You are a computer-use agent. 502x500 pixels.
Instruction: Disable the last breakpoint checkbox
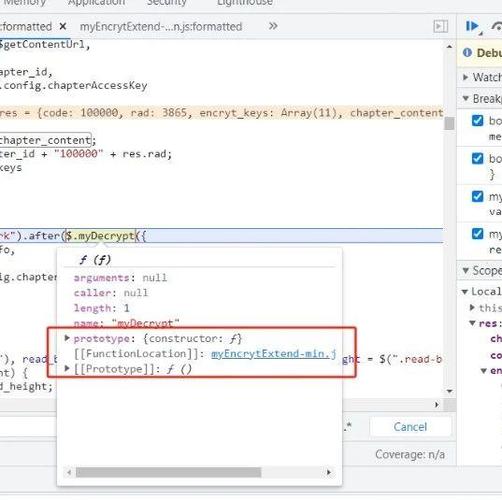pos(477,234)
